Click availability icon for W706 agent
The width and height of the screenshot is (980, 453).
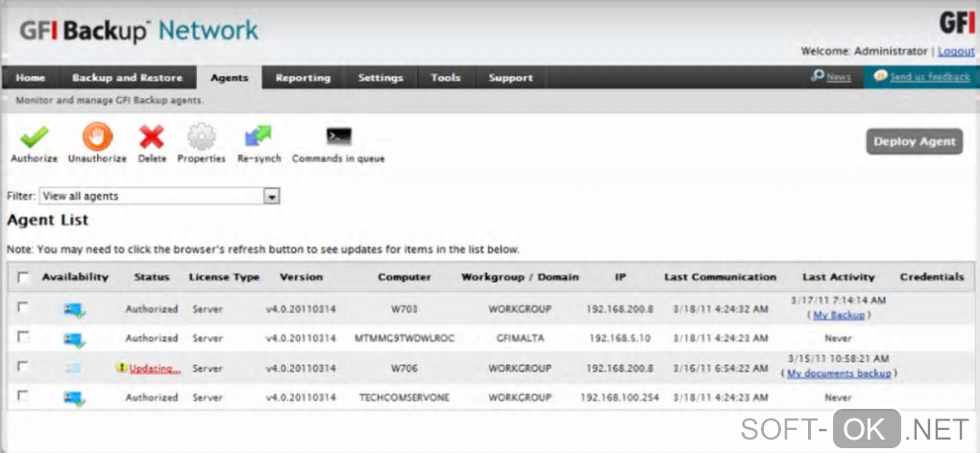74,369
